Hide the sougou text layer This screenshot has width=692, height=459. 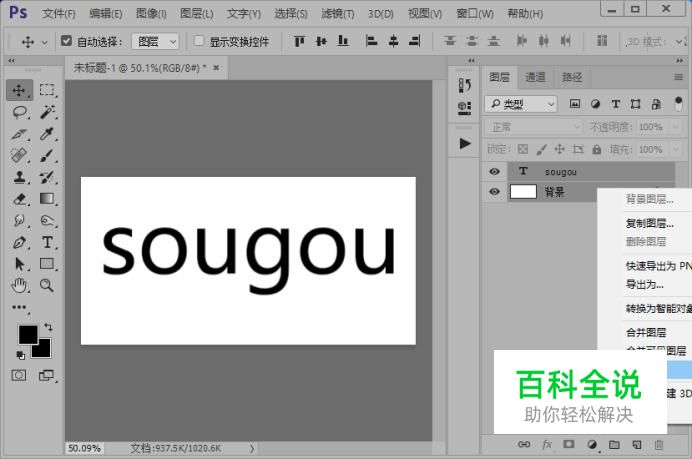point(494,172)
